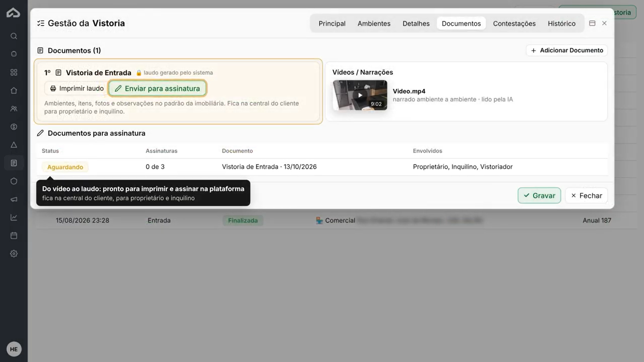This screenshot has height=362, width=644.
Task: Click Imprimir laudo button
Action: [77, 88]
